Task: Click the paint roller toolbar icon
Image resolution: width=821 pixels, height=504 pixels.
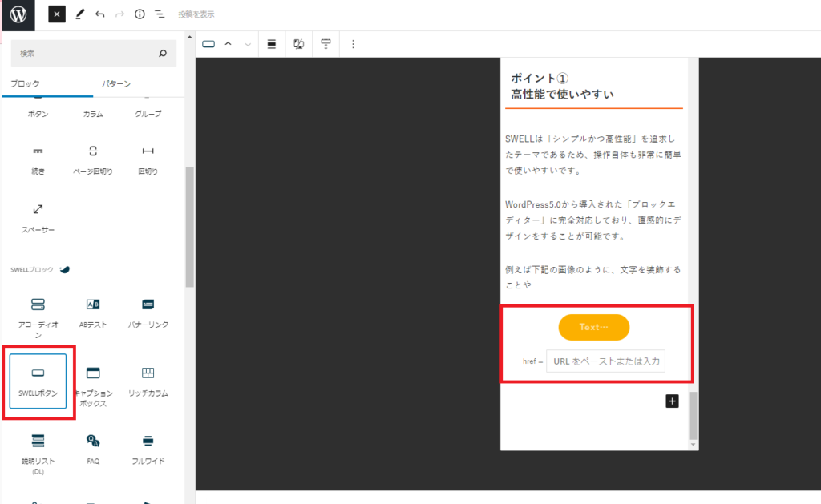Action: tap(326, 44)
